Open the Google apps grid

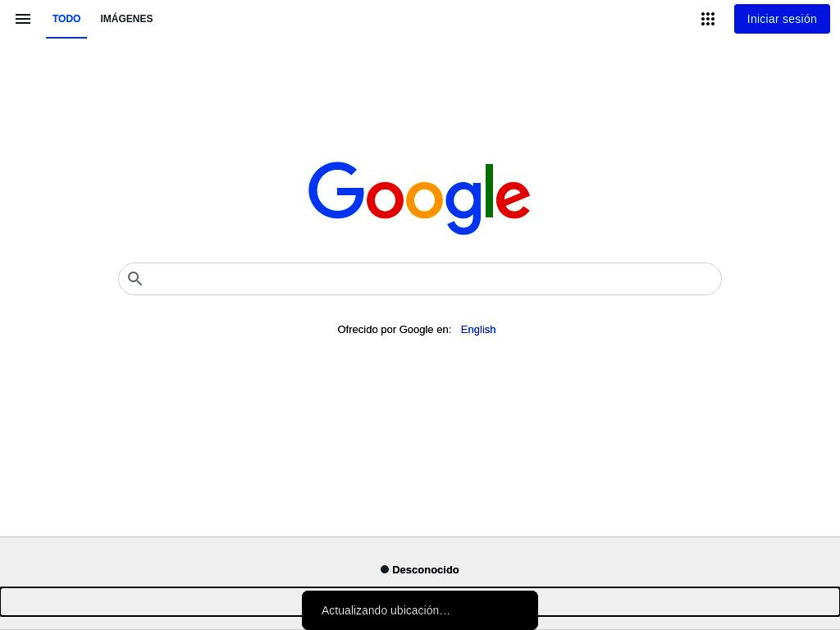coord(708,19)
